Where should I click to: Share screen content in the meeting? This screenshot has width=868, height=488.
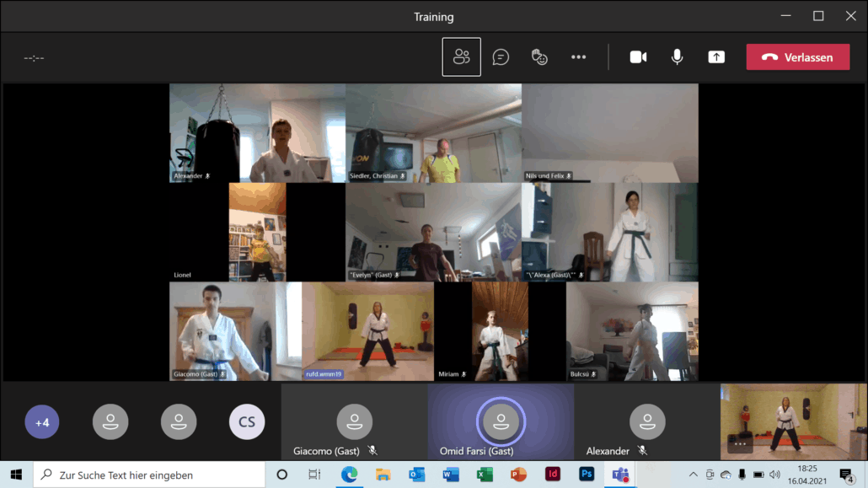pos(716,57)
